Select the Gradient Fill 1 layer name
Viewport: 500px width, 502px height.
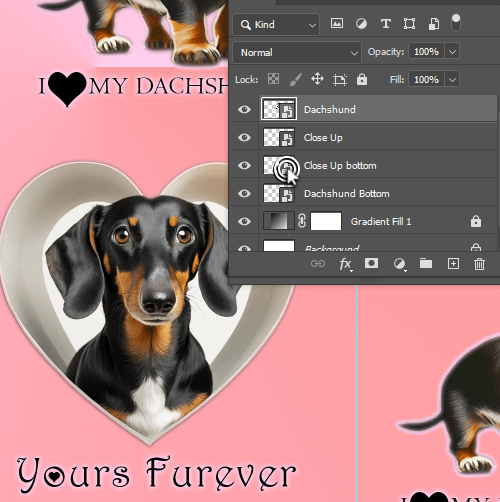[381, 222]
